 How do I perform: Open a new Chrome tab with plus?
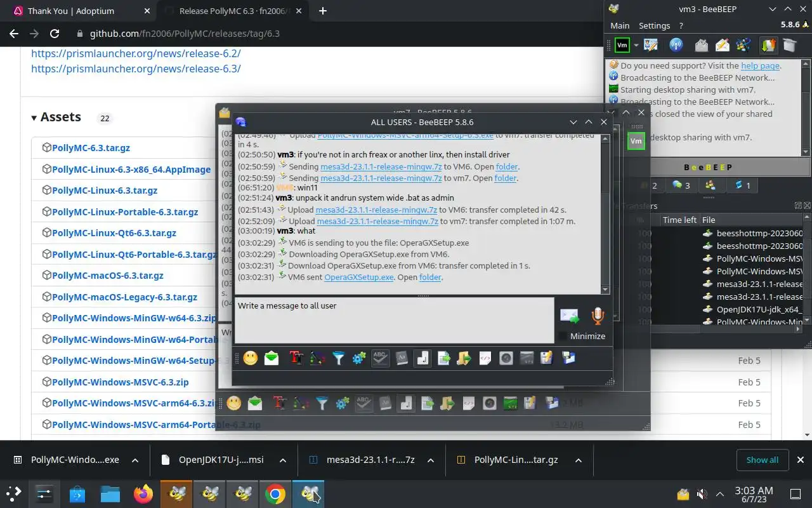click(x=322, y=11)
